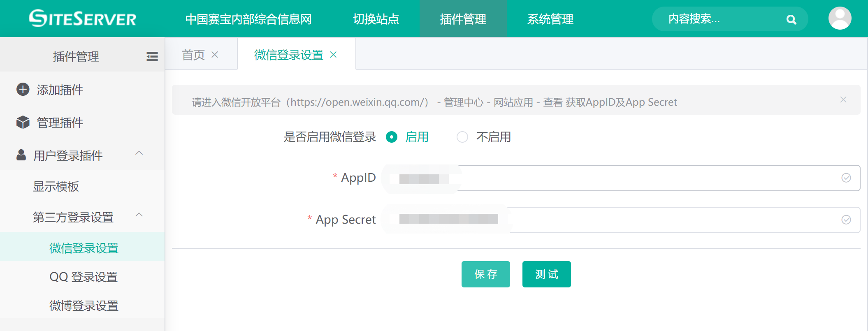Open 系统管理 in top navigation
This screenshot has width=868, height=331.
coord(550,19)
